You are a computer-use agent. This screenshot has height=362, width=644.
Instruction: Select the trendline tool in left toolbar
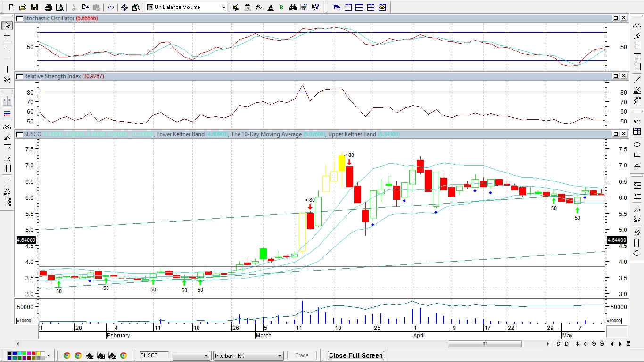coord(7,48)
